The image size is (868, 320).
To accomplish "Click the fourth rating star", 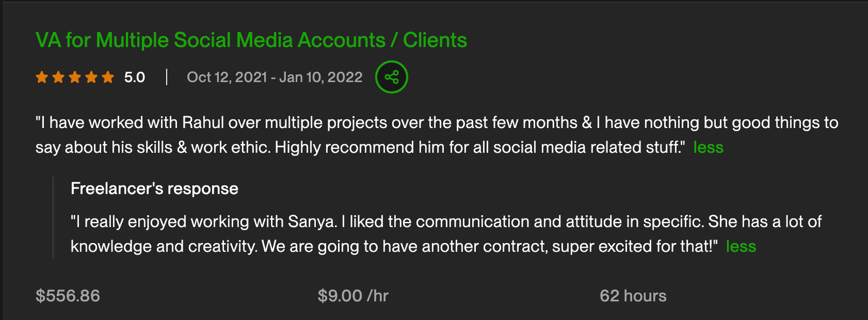I will [x=91, y=77].
